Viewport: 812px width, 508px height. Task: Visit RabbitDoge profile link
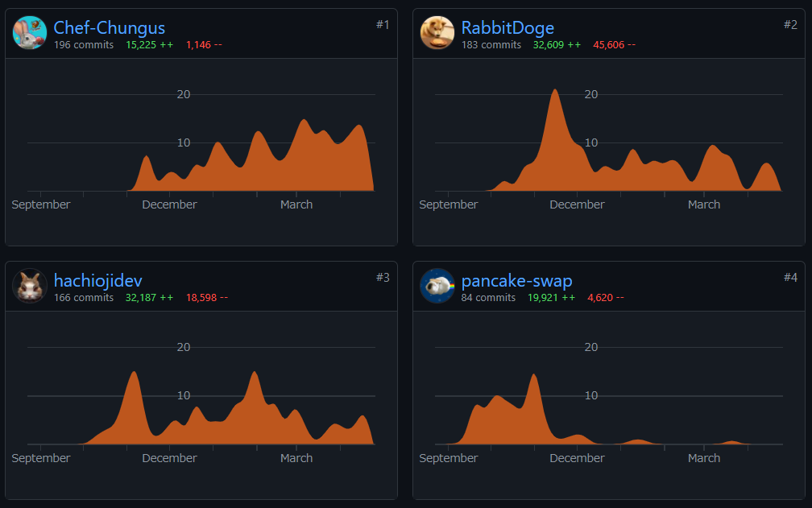(507, 27)
